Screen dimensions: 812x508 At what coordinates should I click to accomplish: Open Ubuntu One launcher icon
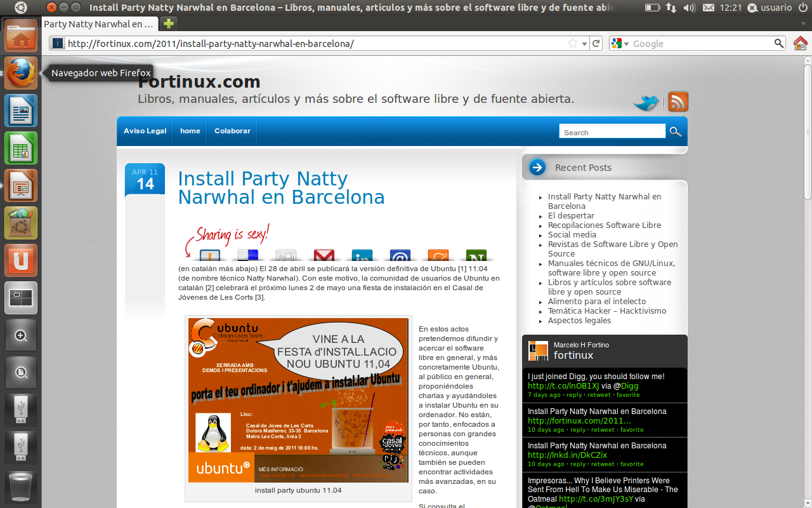pos(21,260)
